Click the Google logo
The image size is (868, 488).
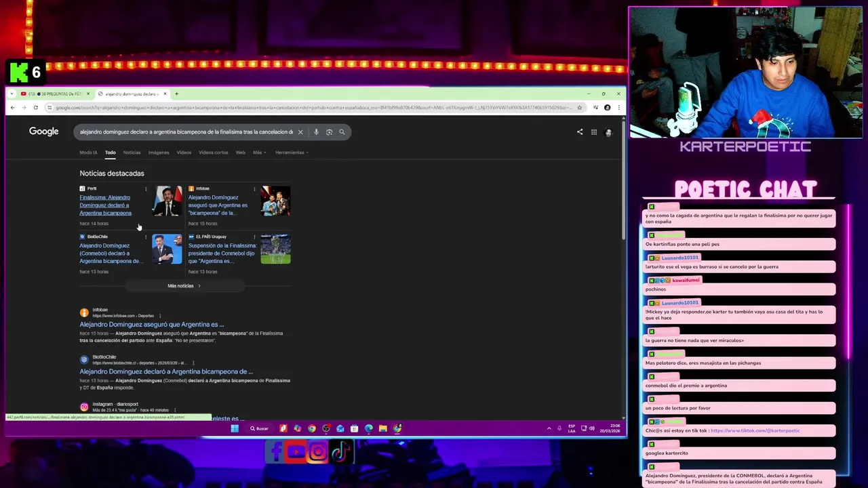pyautogui.click(x=44, y=131)
